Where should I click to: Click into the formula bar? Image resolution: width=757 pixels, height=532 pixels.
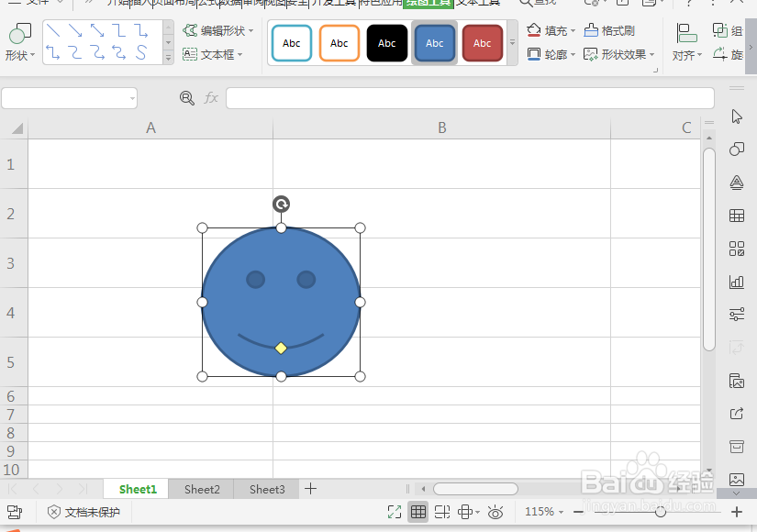[x=470, y=98]
